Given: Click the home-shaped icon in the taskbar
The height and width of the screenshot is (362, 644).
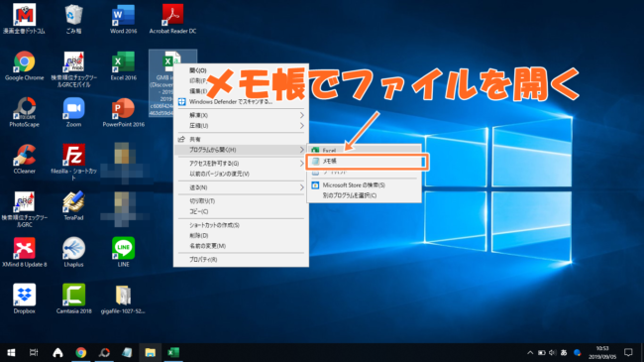Looking at the screenshot, I should [x=57, y=352].
